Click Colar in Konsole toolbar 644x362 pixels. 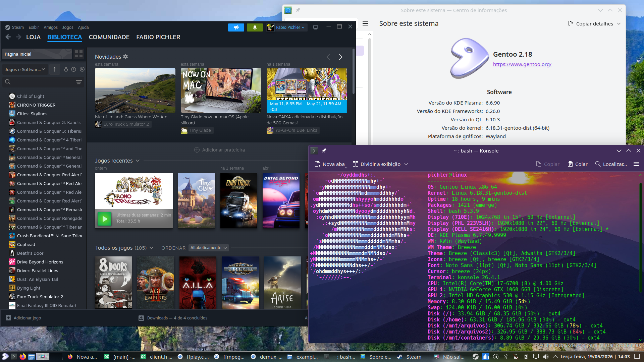pos(578,164)
